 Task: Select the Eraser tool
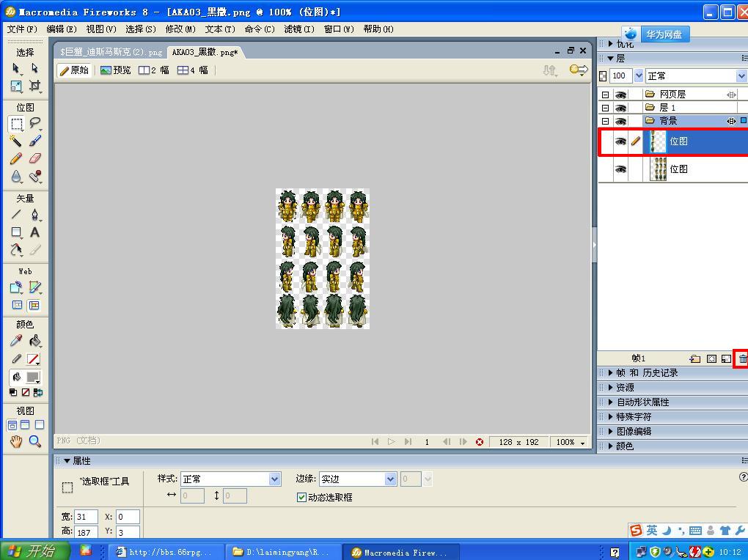(34, 158)
